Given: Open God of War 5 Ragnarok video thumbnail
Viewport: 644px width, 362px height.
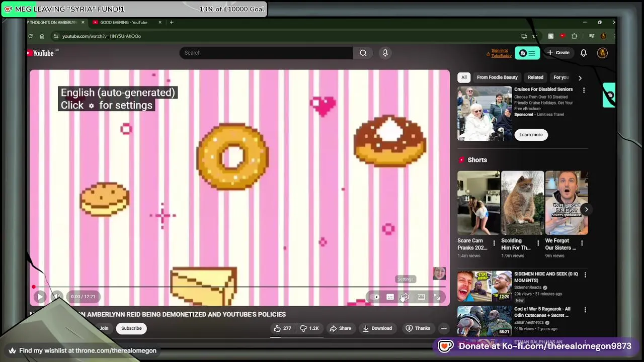Looking at the screenshot, I should 485,321.
